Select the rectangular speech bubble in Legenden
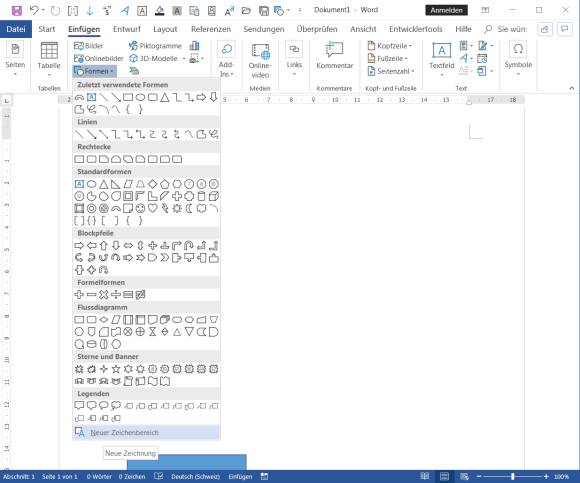Screen dimensions: 580x483 tap(79, 406)
